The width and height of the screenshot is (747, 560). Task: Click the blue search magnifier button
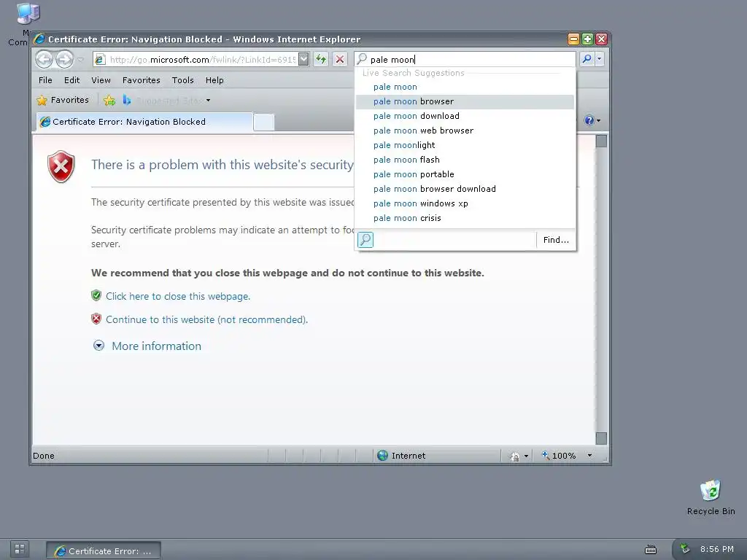coord(587,59)
